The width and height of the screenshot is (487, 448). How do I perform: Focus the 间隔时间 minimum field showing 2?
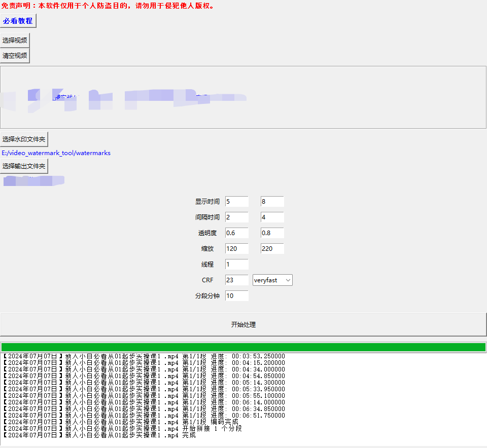coord(236,217)
